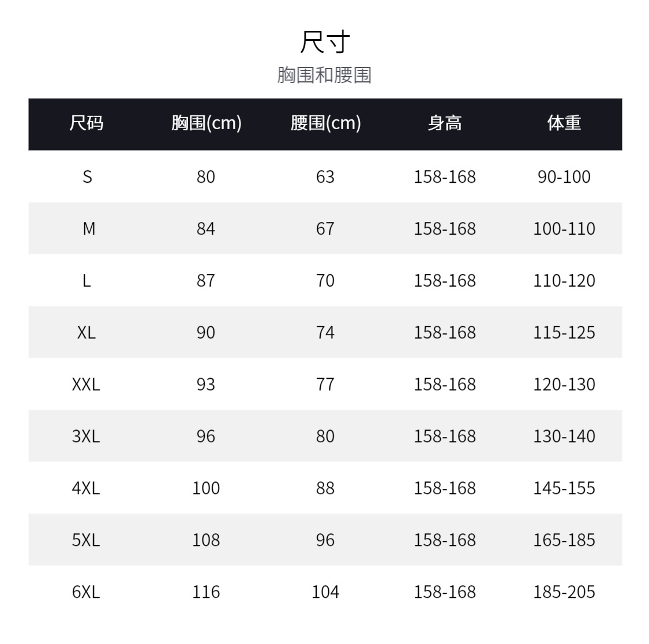Click the 尺寸 title text
This screenshot has height=644, width=649.
tap(325, 42)
